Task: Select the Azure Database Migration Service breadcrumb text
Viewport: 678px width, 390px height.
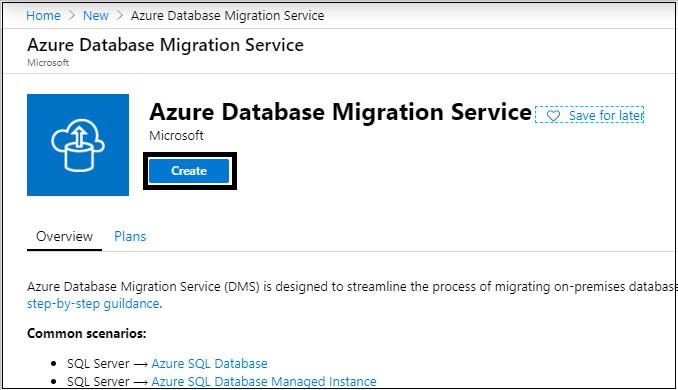Action: click(x=227, y=16)
